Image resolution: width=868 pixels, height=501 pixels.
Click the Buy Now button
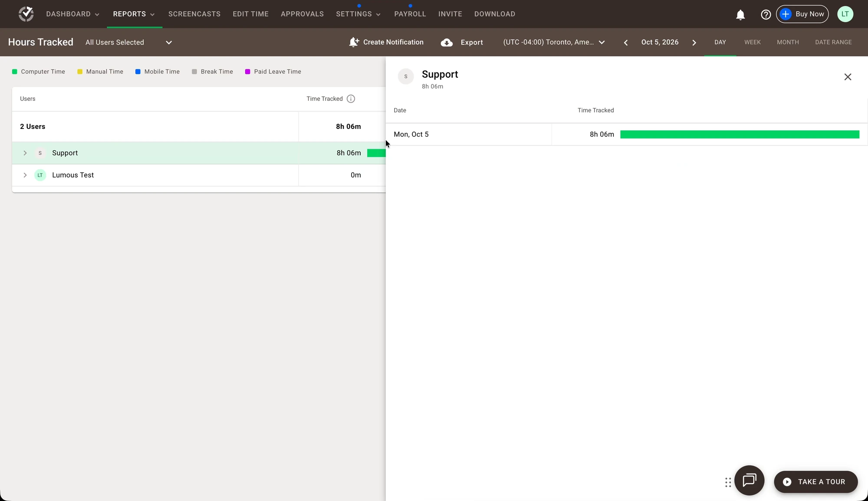[802, 14]
